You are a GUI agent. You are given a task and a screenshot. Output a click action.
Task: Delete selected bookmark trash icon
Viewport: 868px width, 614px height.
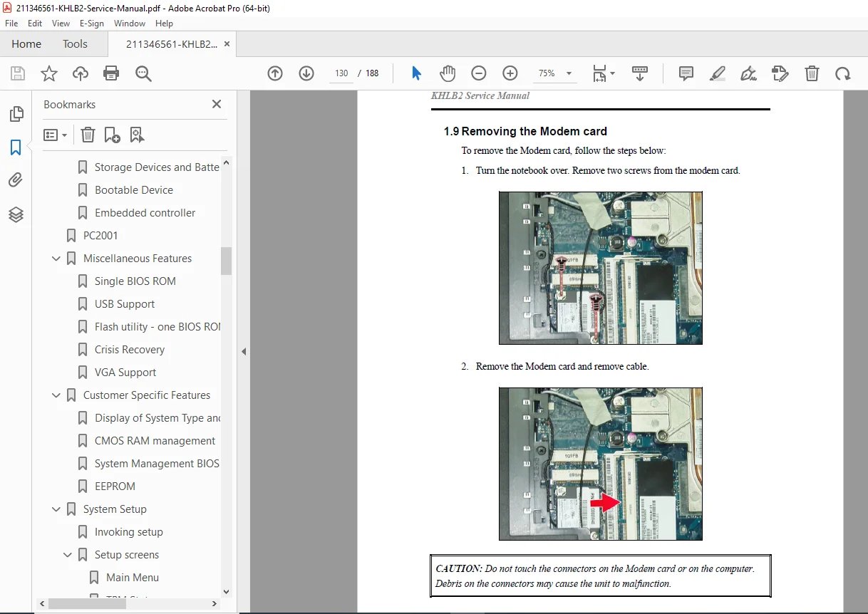click(x=88, y=135)
